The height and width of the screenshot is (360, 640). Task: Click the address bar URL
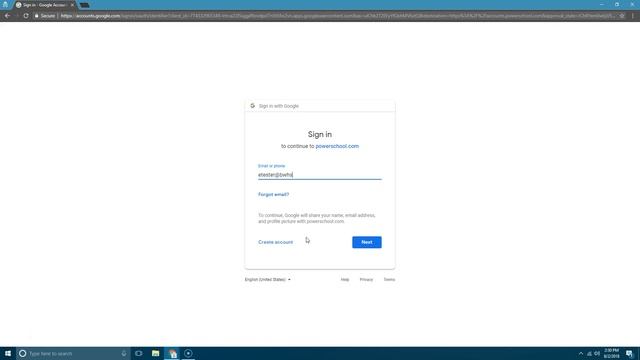coord(337,16)
